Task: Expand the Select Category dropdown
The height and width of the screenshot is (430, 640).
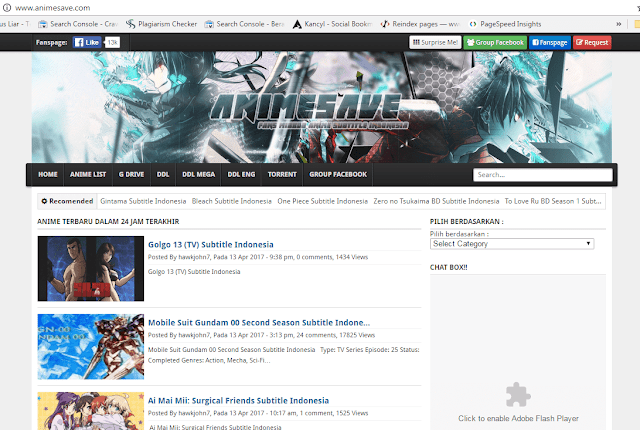Action: (512, 244)
